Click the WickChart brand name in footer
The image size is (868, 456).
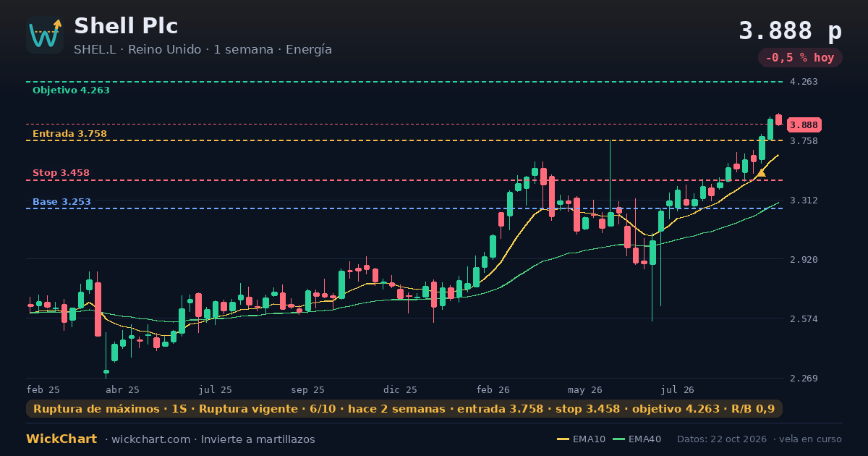click(61, 439)
